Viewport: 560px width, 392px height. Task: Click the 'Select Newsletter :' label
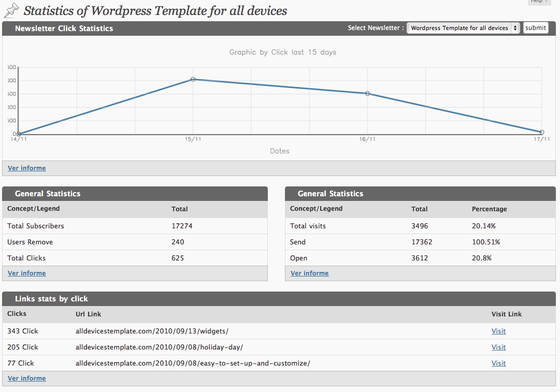(x=376, y=28)
